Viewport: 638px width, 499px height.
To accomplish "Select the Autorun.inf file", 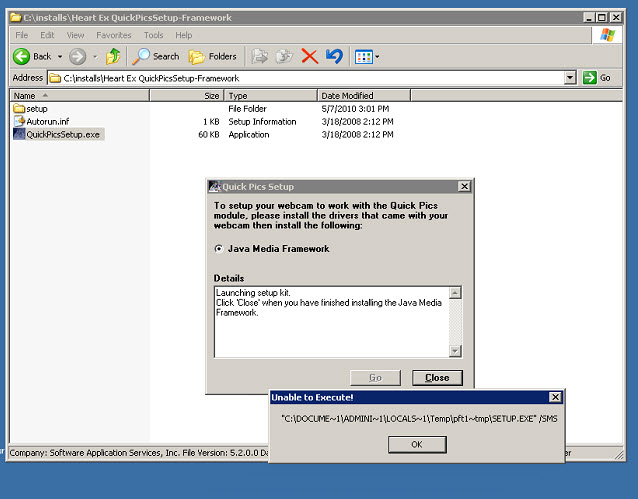I will tap(47, 121).
